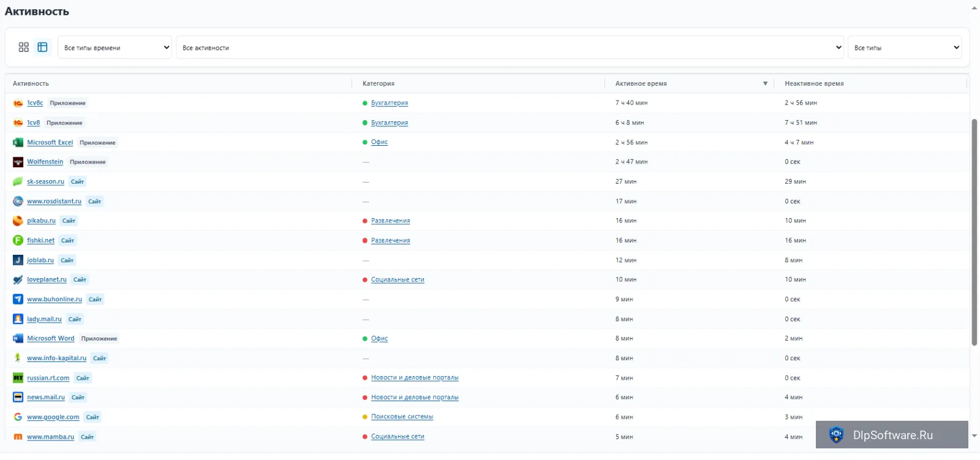
Task: Click the 'Приложение' tag beside Microsoft Word
Action: coord(99,339)
